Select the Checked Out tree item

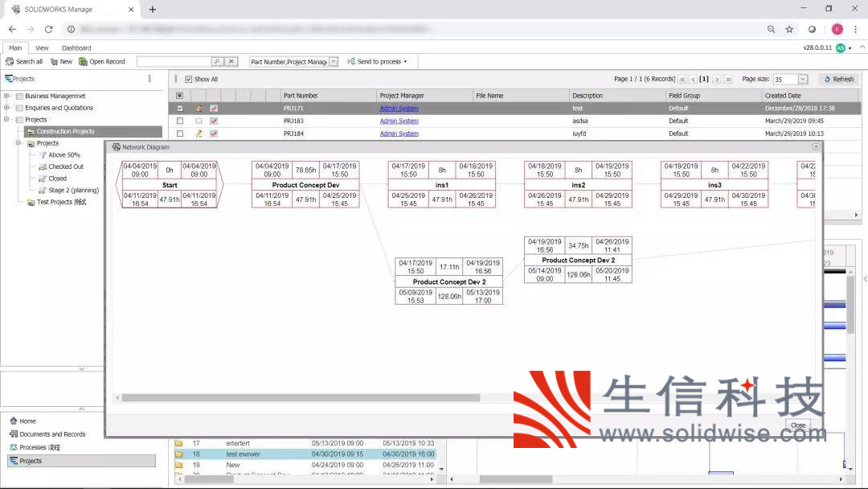tap(65, 166)
